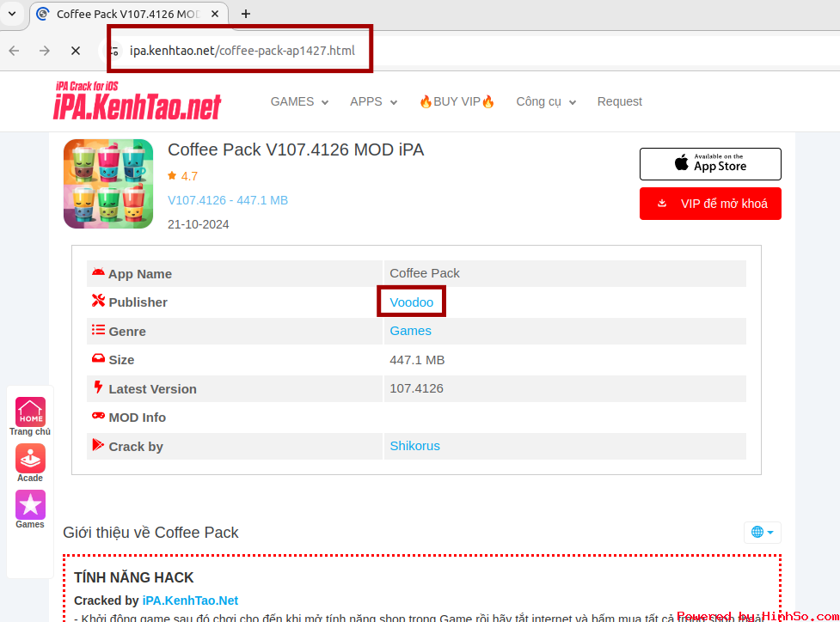Expand the GAMES menu
Screen dimensions: 840x622
(x=299, y=101)
